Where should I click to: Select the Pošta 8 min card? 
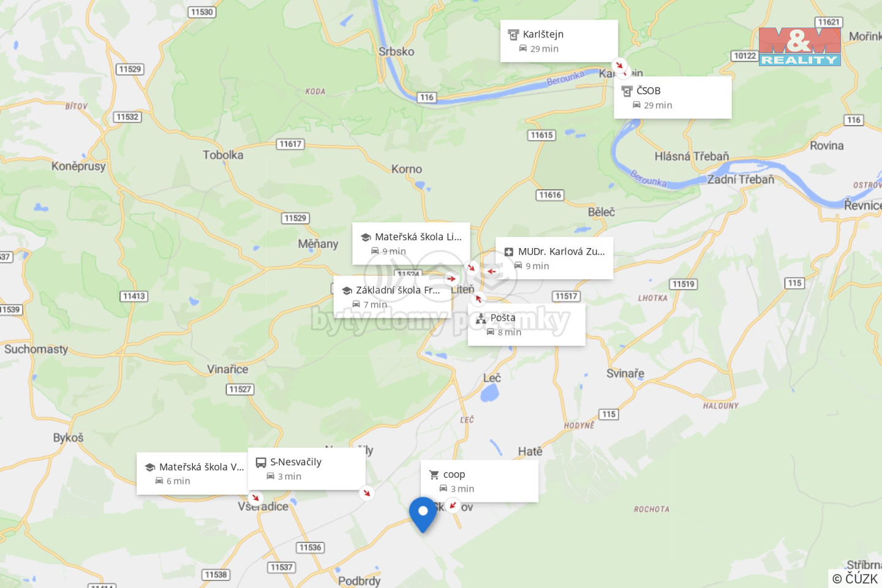526,325
